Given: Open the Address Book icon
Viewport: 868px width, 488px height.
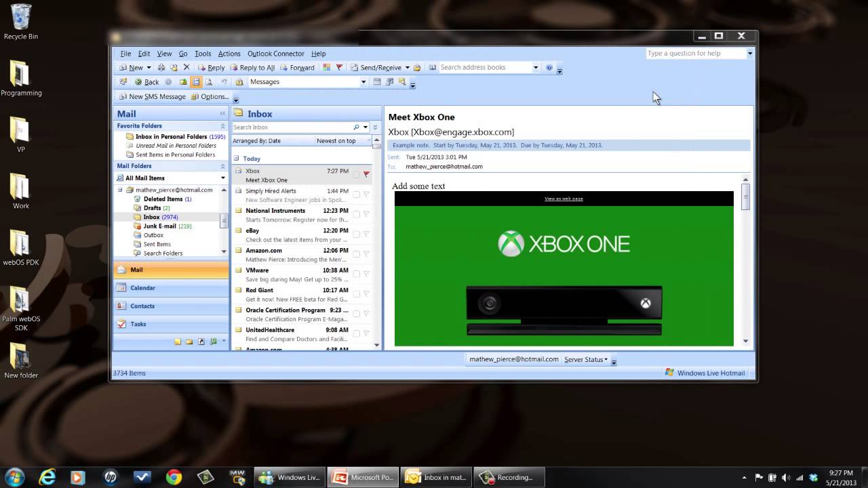Looking at the screenshot, I should pos(433,68).
